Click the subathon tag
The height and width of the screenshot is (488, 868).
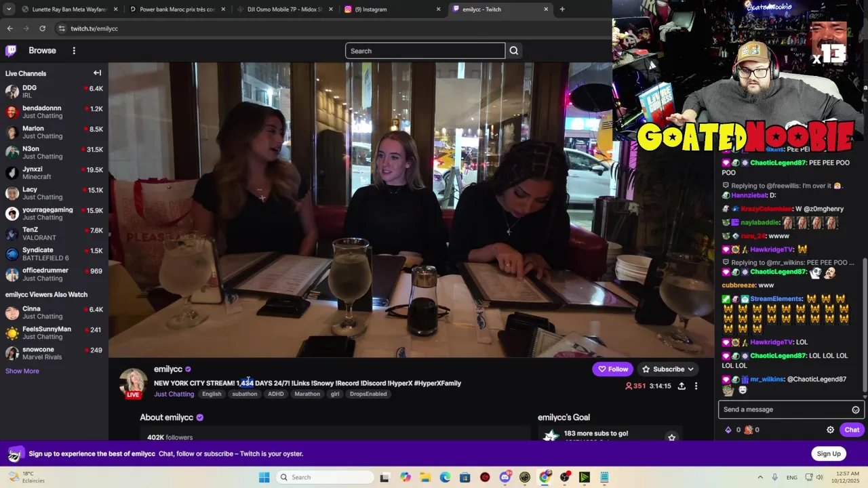tap(245, 394)
